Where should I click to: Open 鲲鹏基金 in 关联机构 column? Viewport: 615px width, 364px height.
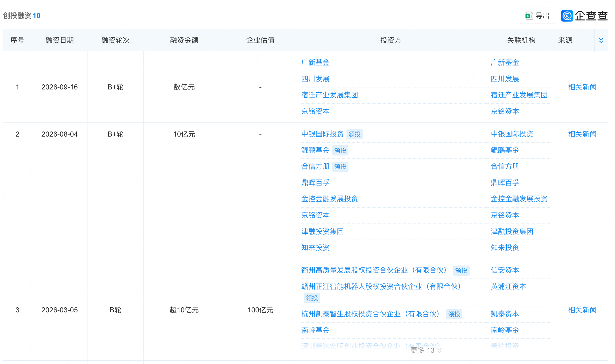pos(505,150)
